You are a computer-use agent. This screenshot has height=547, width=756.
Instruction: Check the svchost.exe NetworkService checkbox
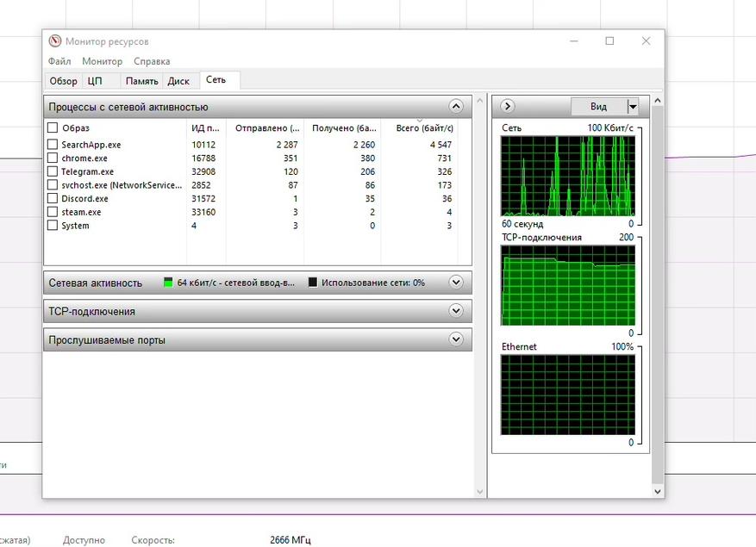click(53, 184)
